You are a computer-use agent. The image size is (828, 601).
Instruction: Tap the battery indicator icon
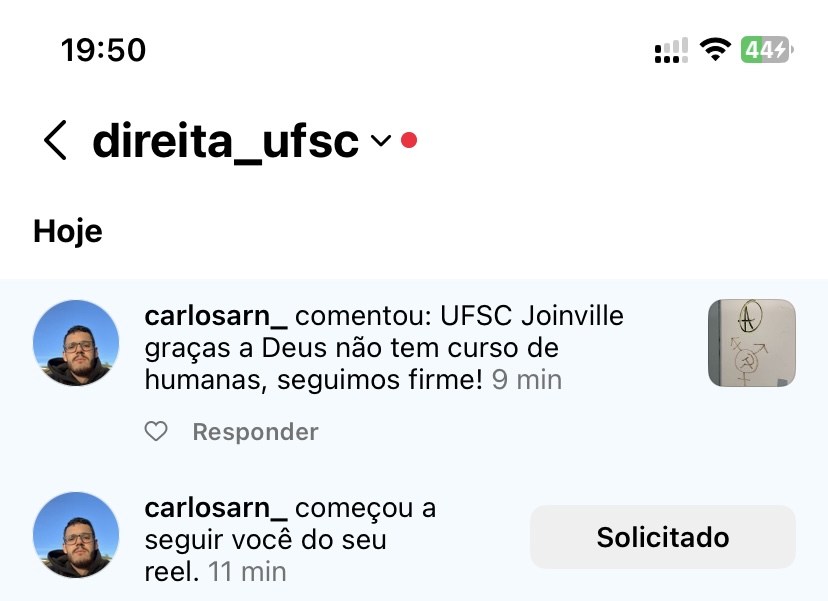(x=765, y=49)
